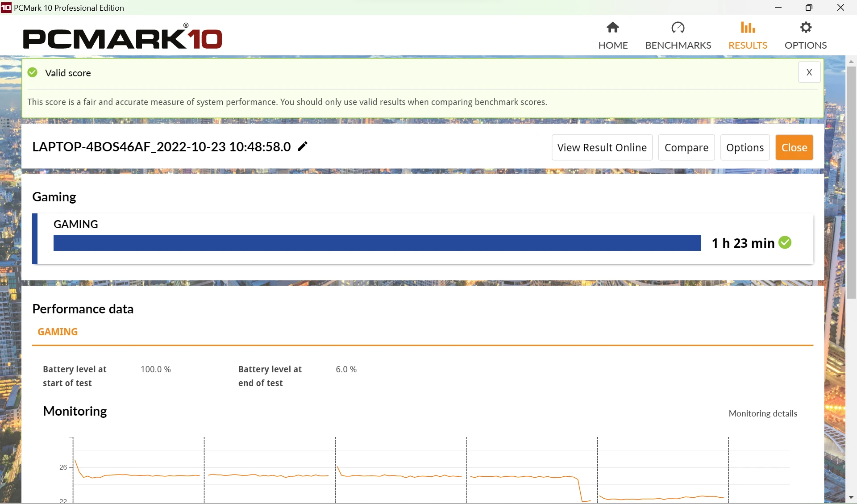Click the scrollbar down arrow
857x504 pixels.
click(851, 497)
